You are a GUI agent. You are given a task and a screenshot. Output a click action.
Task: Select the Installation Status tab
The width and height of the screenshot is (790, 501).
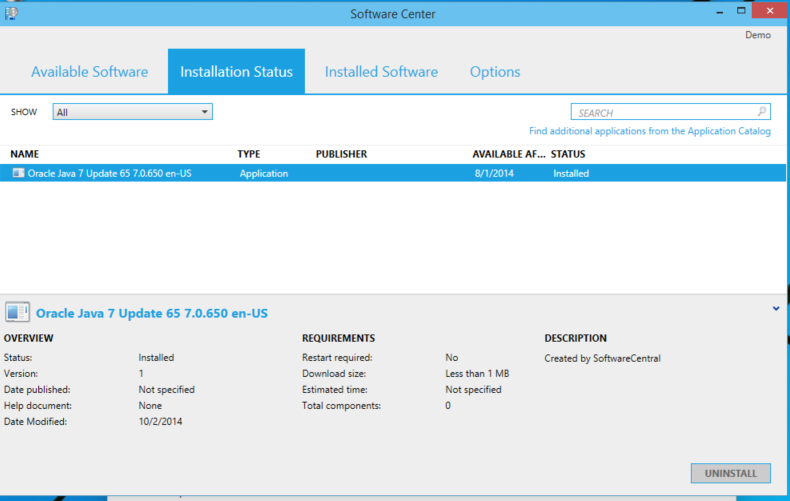tap(236, 72)
